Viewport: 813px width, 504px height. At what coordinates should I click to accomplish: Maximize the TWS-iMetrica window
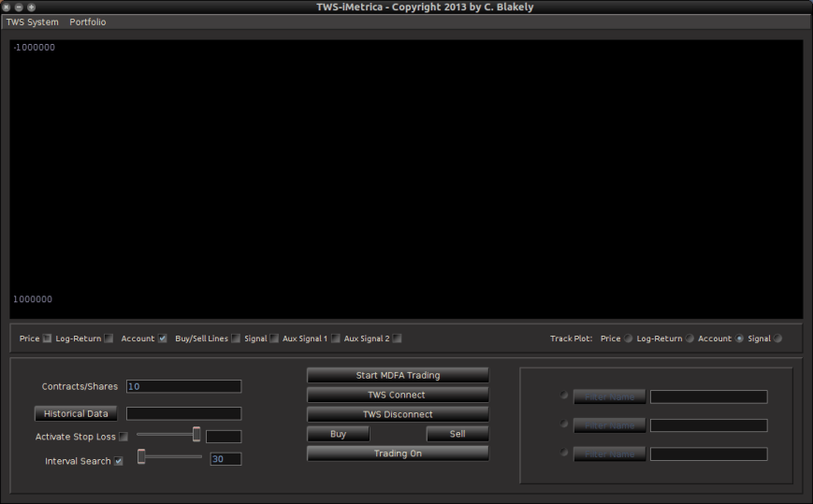pyautogui.click(x=31, y=7)
